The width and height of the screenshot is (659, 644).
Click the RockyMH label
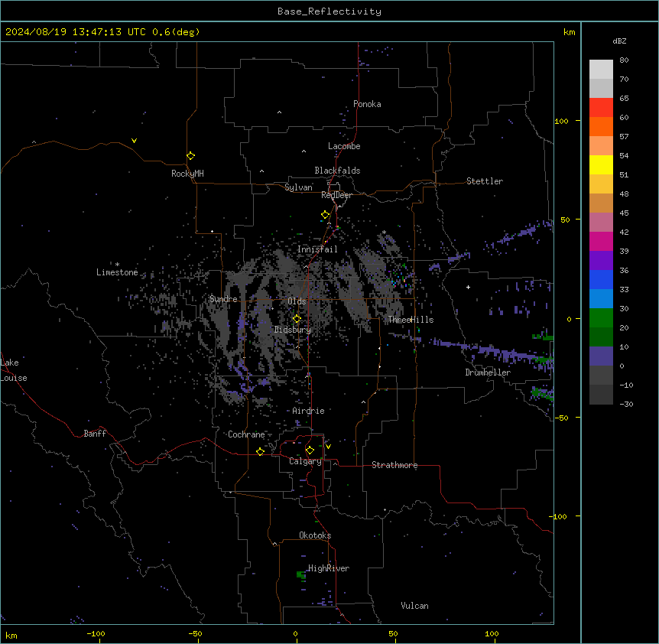187,174
